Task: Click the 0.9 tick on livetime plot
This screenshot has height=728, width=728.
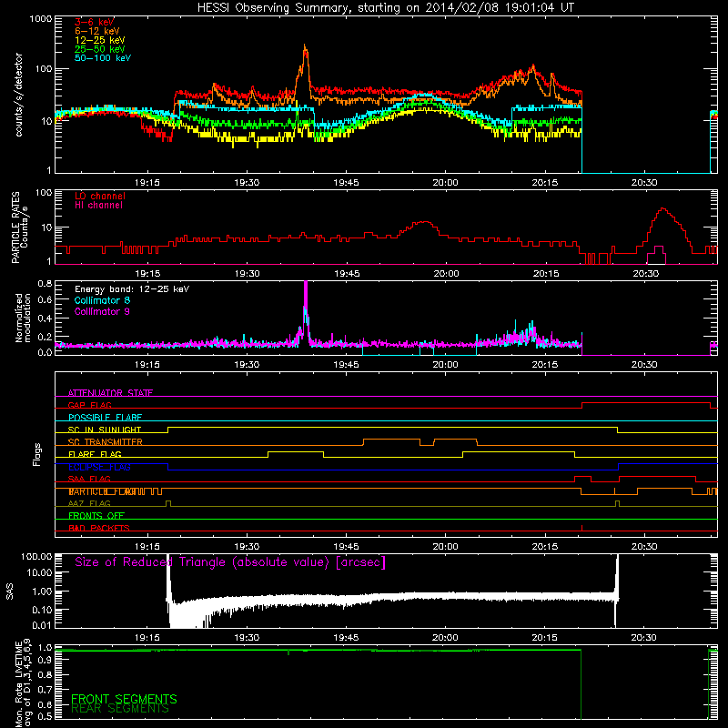Action: tap(45, 661)
